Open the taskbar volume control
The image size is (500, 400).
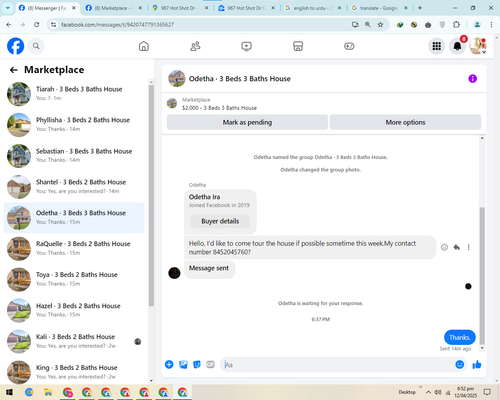tap(438, 392)
